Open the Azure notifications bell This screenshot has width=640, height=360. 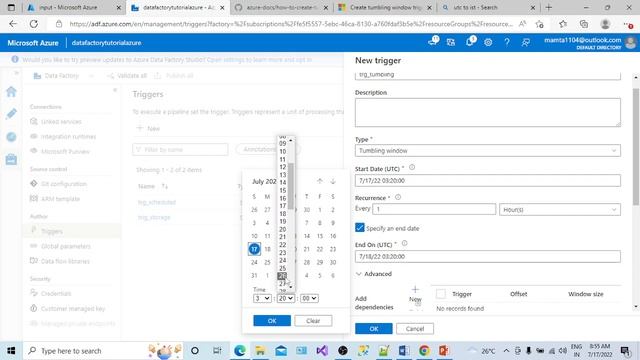pyautogui.click(x=470, y=42)
